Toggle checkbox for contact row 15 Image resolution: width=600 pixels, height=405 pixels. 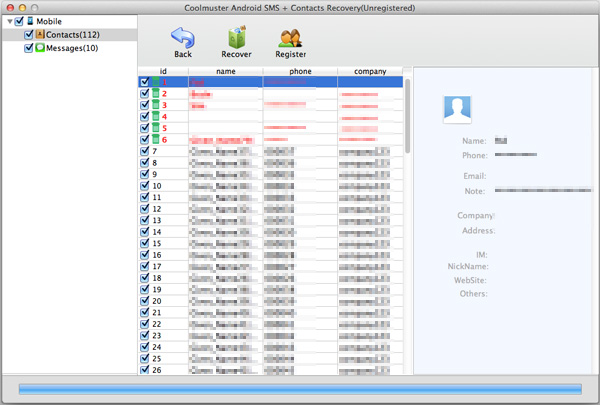pyautogui.click(x=145, y=243)
